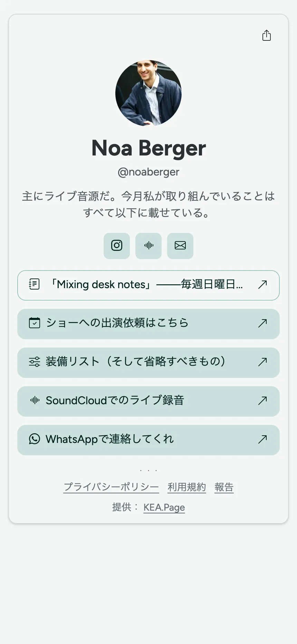Viewport: 297px width, 644px height.
Task: Click the newsletter icon beside Mixing desk notes
Action: (34, 284)
